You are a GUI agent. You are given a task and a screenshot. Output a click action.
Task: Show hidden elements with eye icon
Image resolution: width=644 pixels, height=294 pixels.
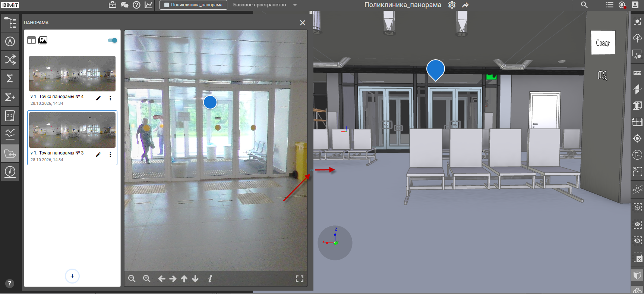click(637, 224)
